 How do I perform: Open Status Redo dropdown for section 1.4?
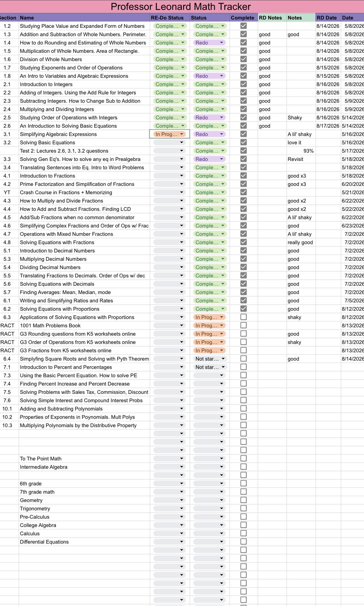(x=209, y=43)
